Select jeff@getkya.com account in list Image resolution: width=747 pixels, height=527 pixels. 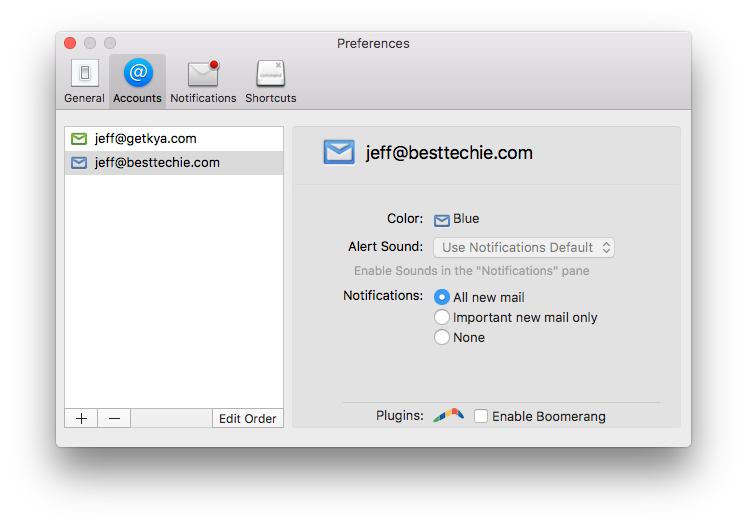[x=145, y=139]
